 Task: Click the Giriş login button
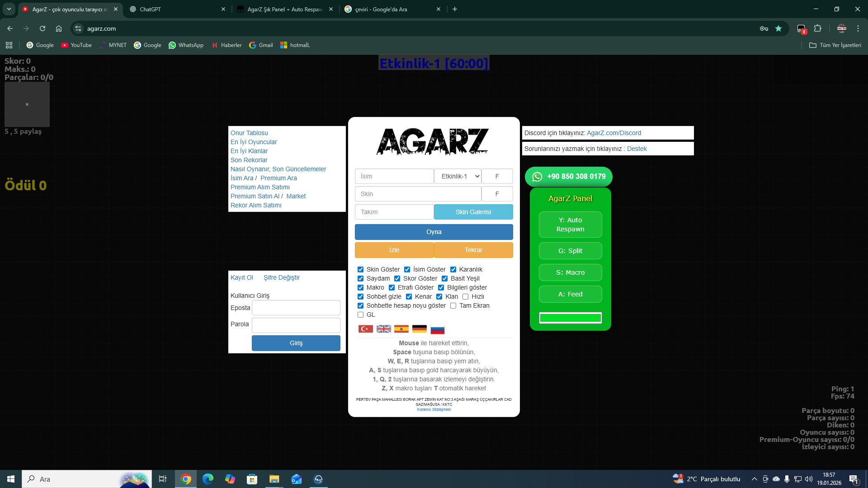coord(296,343)
